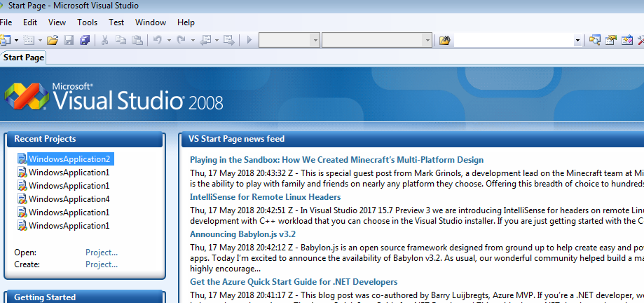Click the Recent Projects panel header
This screenshot has height=303, width=644.
85,139
